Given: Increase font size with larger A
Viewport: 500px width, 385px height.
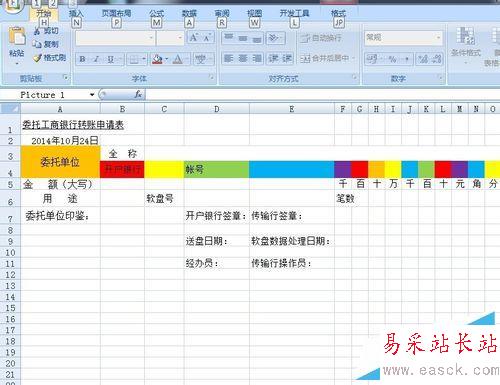Looking at the screenshot, I should pos(193,37).
